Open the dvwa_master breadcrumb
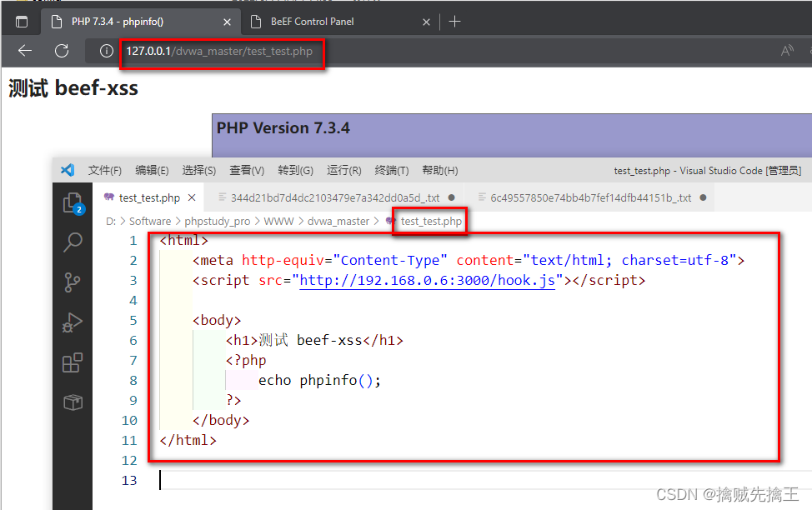Screen dimensions: 812x510 [x=338, y=222]
